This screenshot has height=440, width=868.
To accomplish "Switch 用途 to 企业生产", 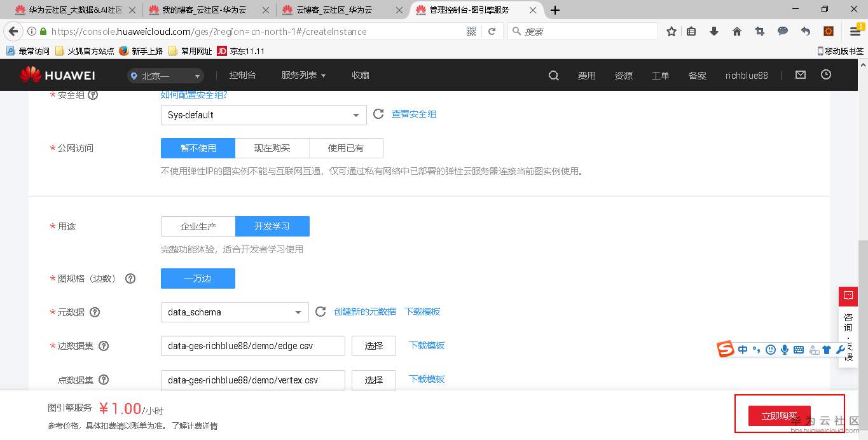I will click(197, 226).
